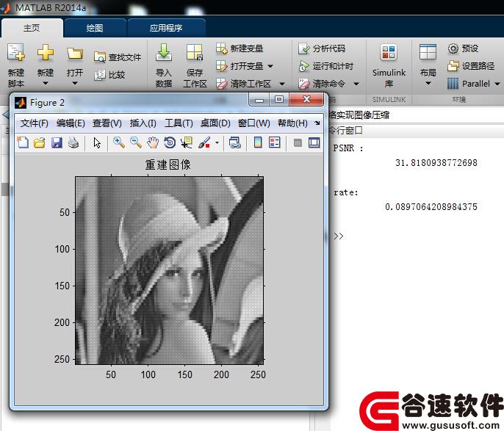Click the reconstructed Lena image
This screenshot has width=504, height=431.
point(170,271)
